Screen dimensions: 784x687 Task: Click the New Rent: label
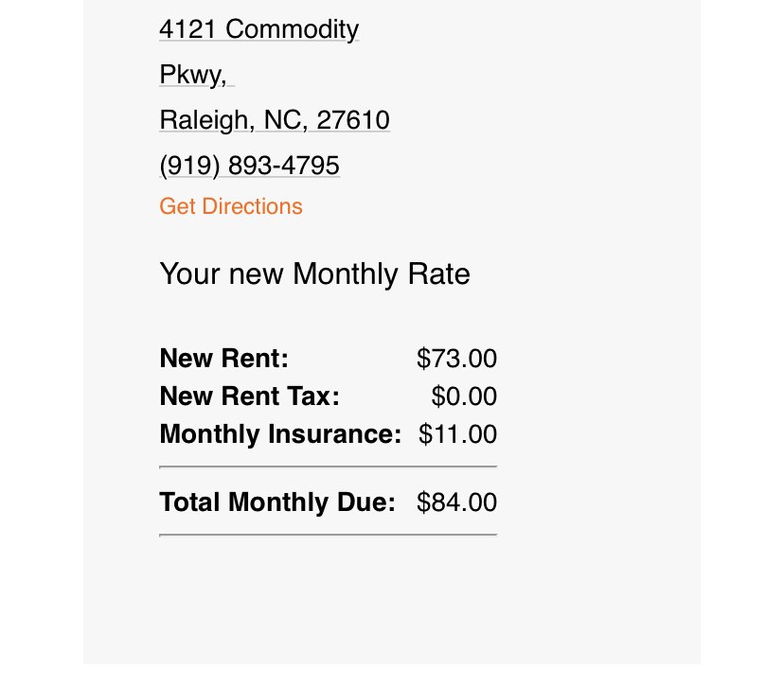[x=223, y=359]
